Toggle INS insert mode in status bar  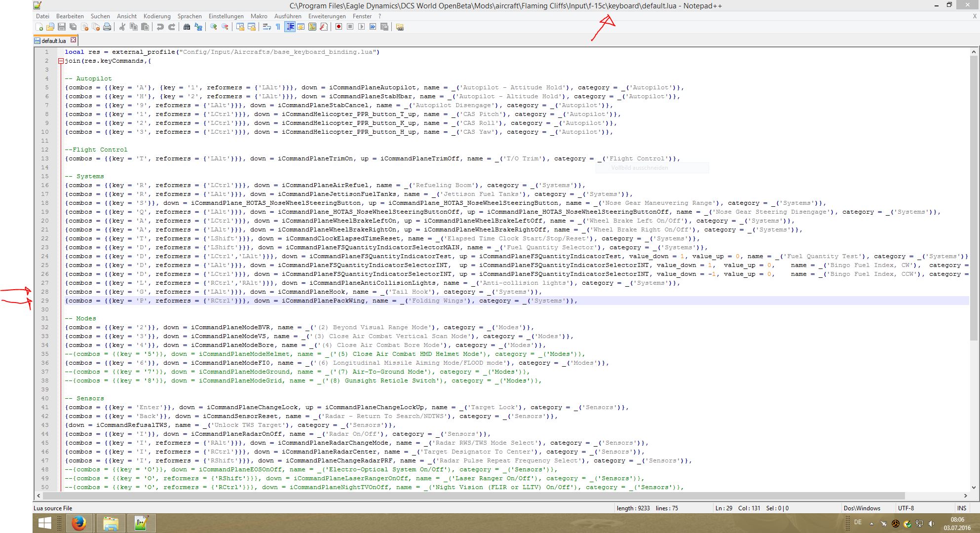point(962,508)
